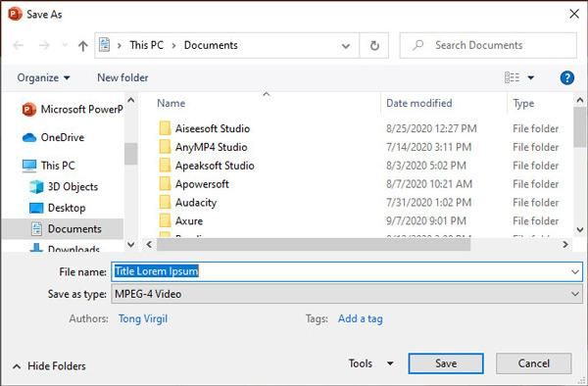Viewport: 588px width, 386px height.
Task: Expand the address bar history dropdown
Action: tap(345, 46)
